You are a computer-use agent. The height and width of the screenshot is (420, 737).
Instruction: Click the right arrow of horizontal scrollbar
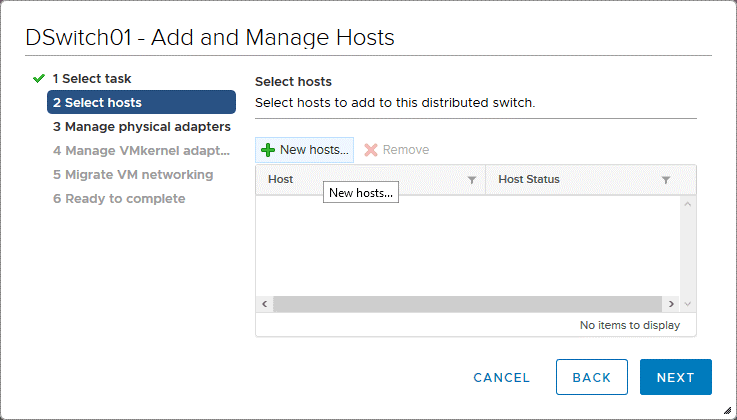pyautogui.click(x=672, y=304)
